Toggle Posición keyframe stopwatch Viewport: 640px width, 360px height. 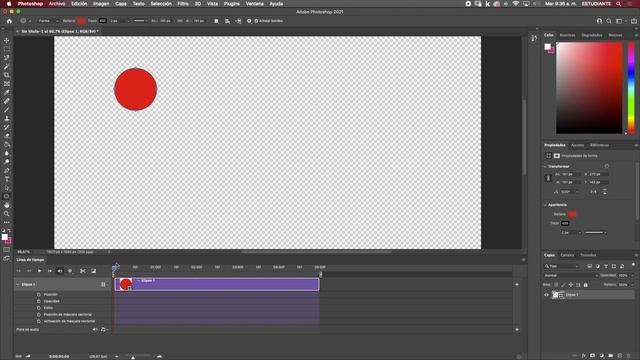point(39,294)
